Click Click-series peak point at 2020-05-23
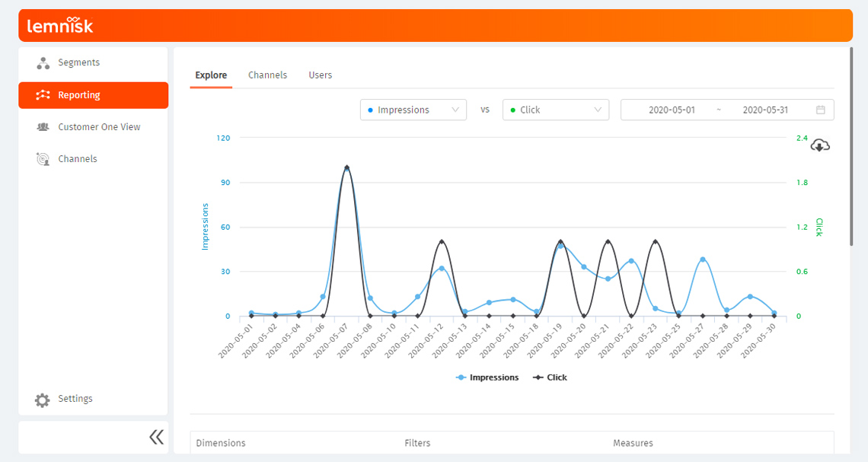This screenshot has width=868, height=462. pos(656,242)
